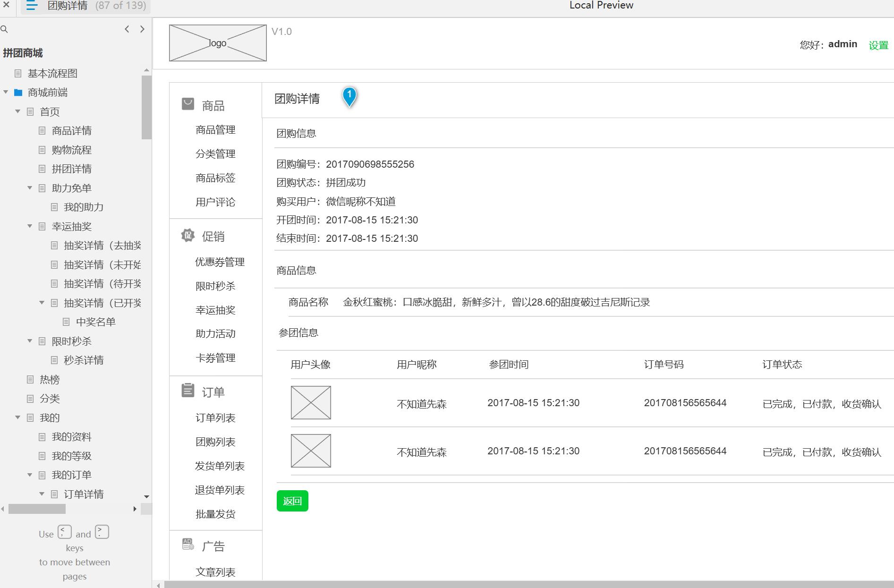
Task: Click the sitemap vertical scrollbar thumb
Action: (146, 107)
